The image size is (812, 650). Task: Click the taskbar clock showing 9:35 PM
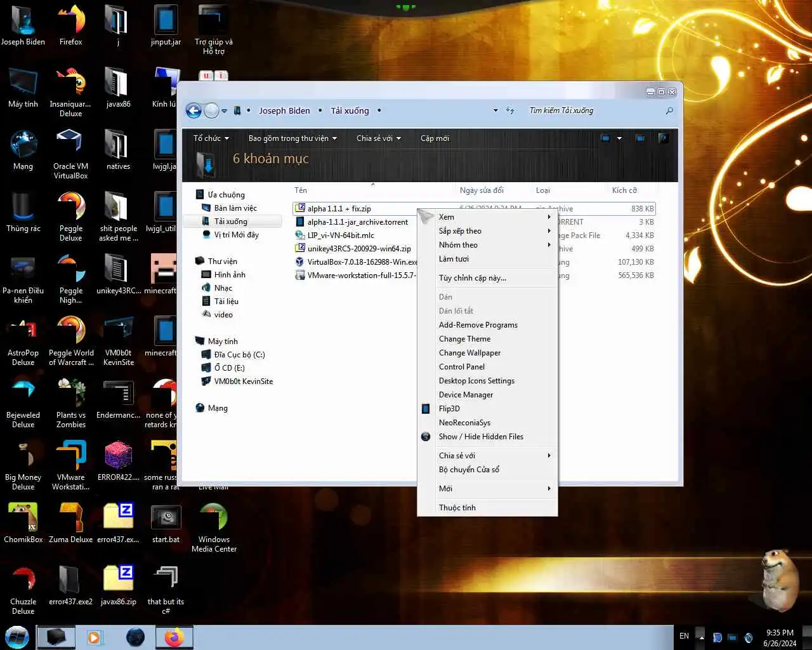point(780,638)
